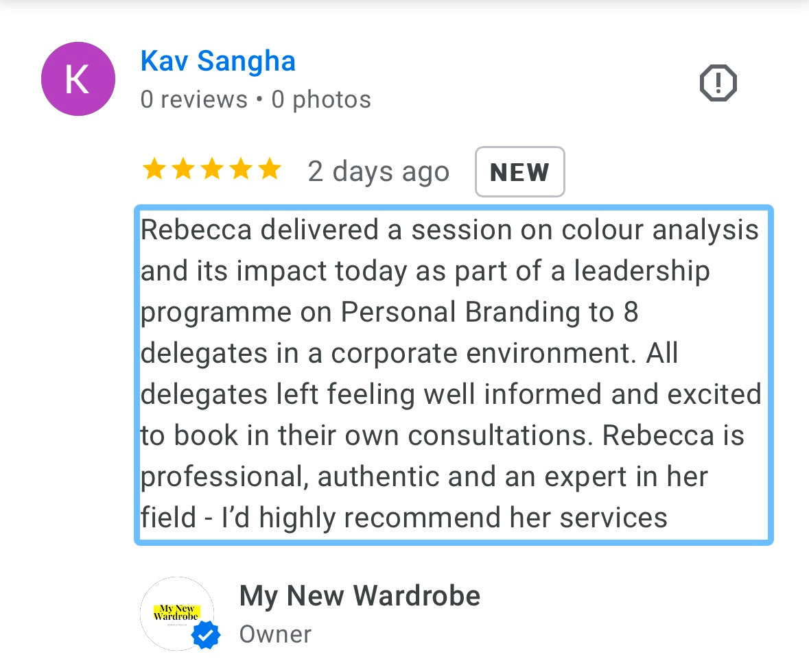
Task: Click the second rating star
Action: pos(183,169)
